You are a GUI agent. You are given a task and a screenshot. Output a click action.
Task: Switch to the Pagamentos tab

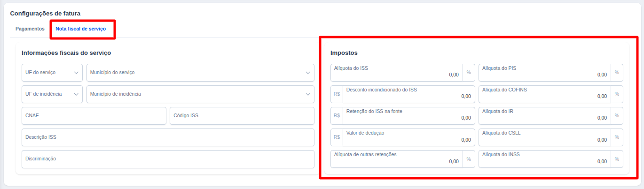(x=30, y=29)
